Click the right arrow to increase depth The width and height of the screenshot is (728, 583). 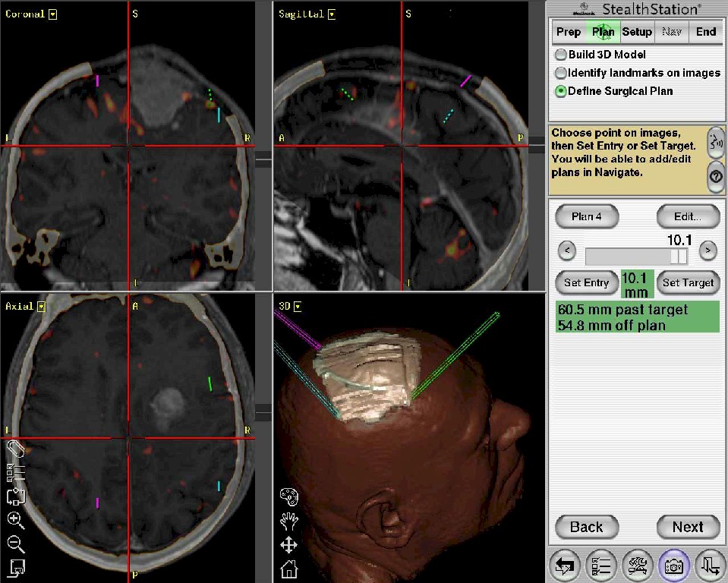(x=707, y=250)
